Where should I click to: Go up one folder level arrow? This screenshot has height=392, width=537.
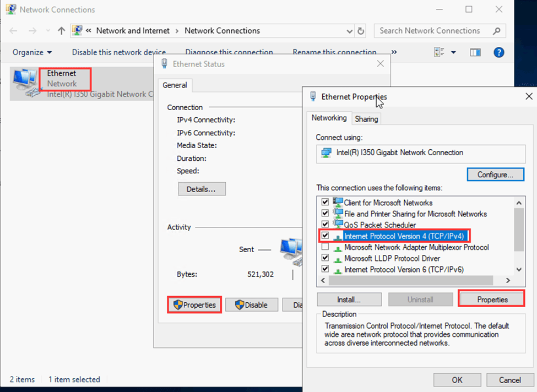coord(62,31)
